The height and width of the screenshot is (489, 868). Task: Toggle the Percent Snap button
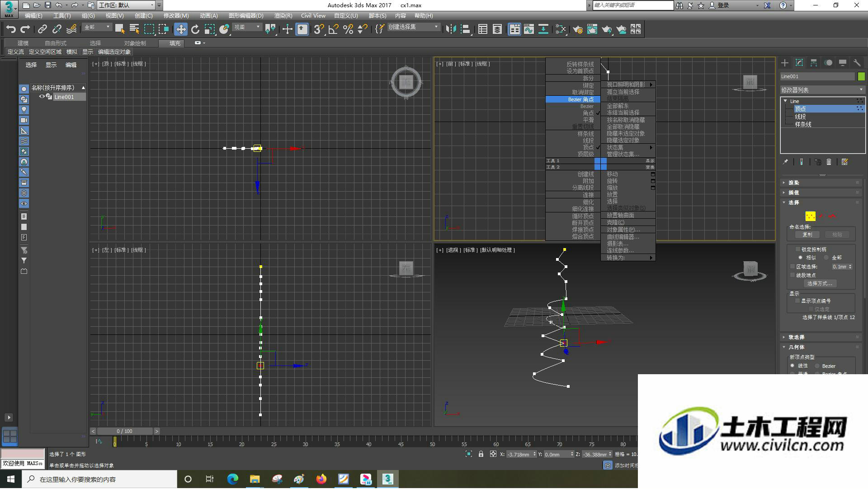click(348, 29)
